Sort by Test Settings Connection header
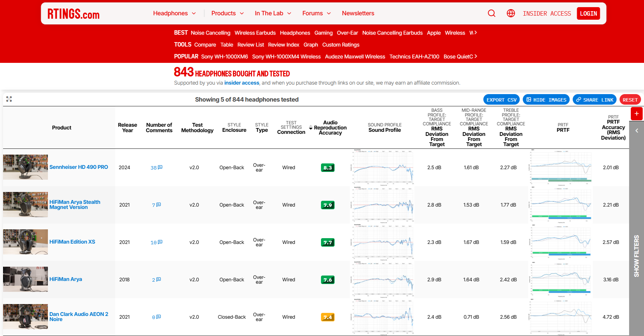Screen dimensions: 644x336 click(x=291, y=128)
